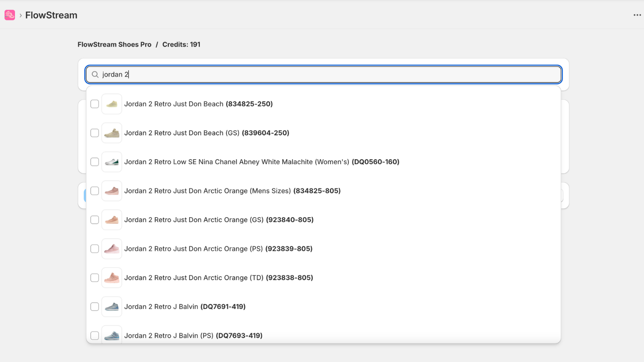Click 'Just Don Arctic Orange (PS)' text
The width and height of the screenshot is (644, 362).
(218, 249)
